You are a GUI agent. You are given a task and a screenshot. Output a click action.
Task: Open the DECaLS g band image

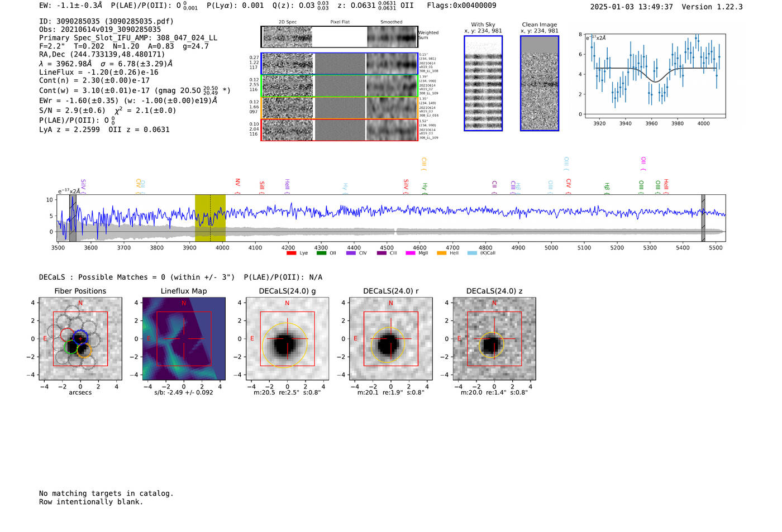pos(287,339)
